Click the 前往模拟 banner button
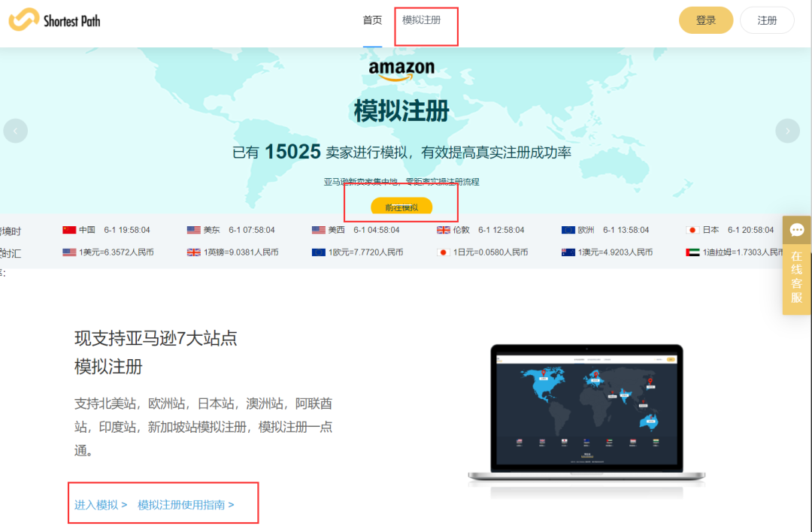 [401, 206]
